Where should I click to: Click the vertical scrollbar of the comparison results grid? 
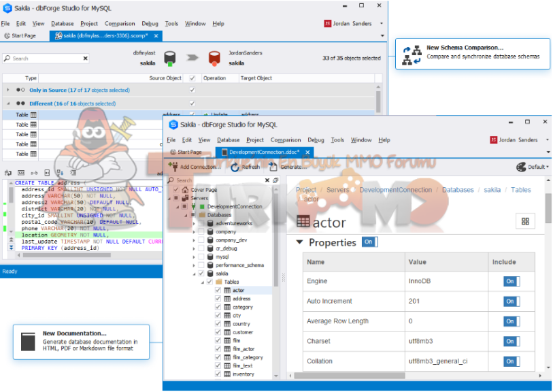pyautogui.click(x=378, y=101)
